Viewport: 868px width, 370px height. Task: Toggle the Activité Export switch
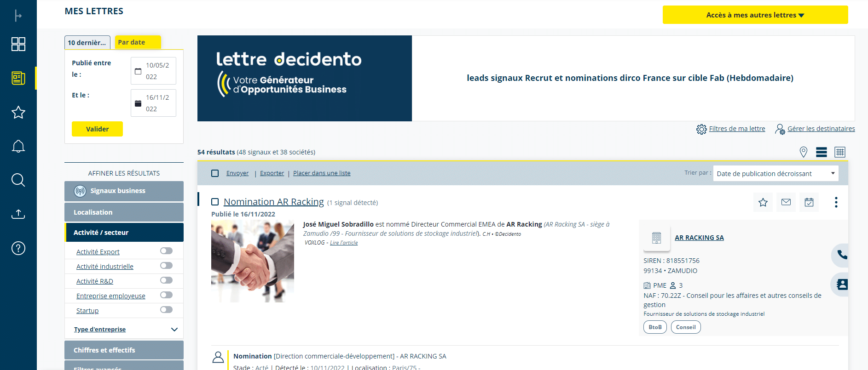(x=166, y=251)
